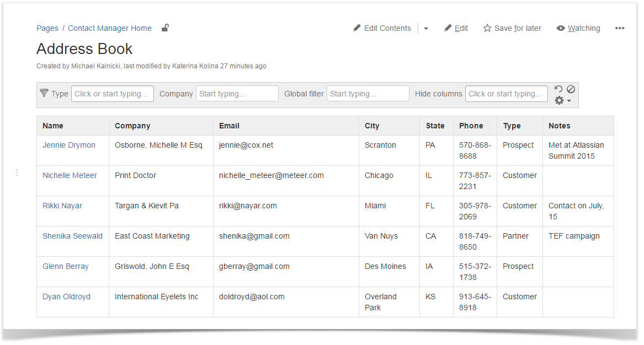Sort by the State column header
644x345 pixels.
pyautogui.click(x=435, y=126)
